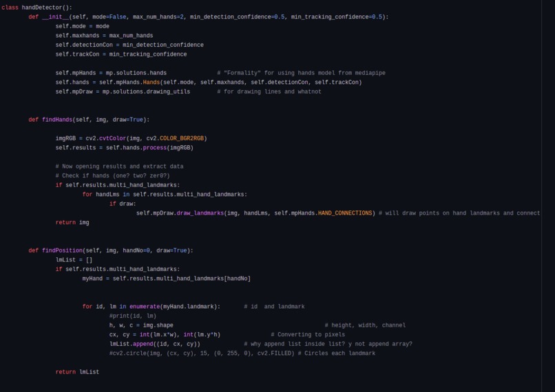The width and height of the screenshot is (555, 392).
Task: Click the 'findHands' function name
Action: [x=57, y=120]
